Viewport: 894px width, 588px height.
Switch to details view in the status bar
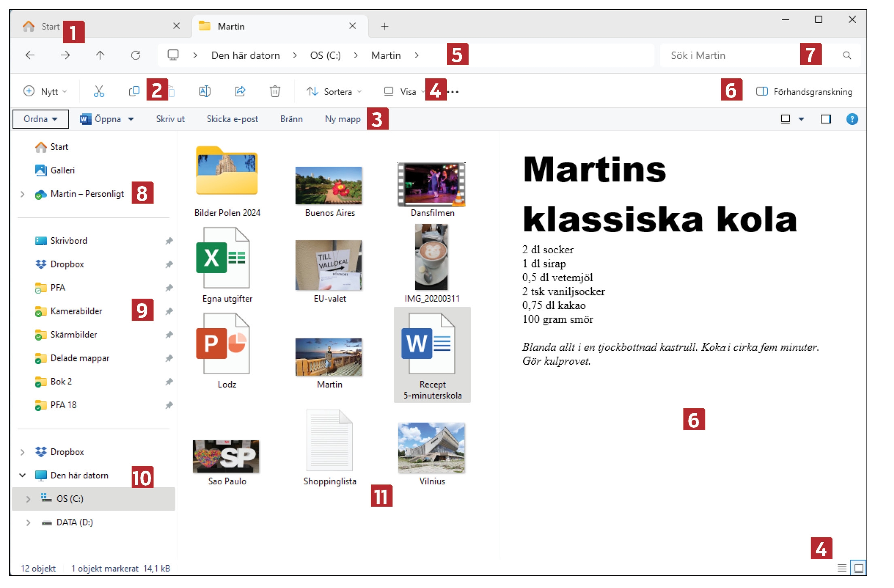[841, 569]
